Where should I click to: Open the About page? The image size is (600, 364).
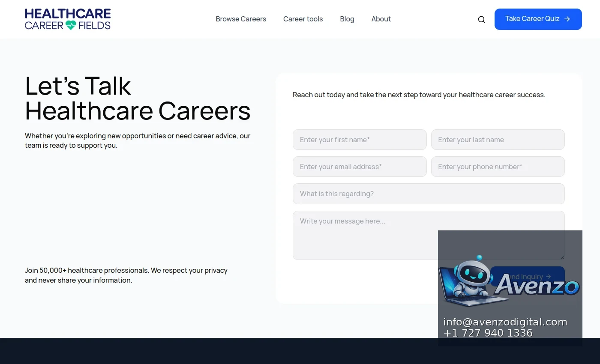pos(381,19)
